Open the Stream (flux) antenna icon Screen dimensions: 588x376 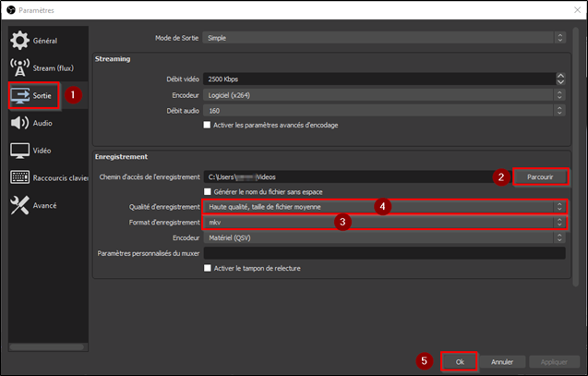click(x=19, y=67)
